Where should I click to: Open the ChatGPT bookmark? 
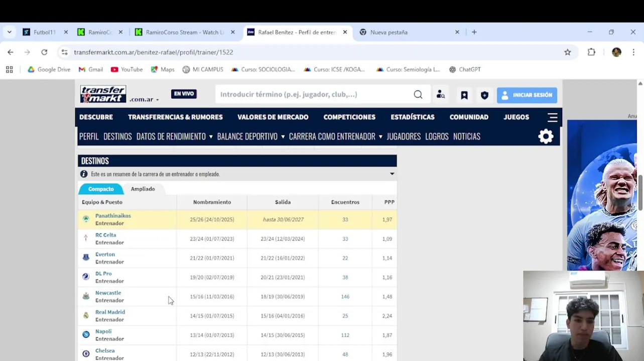tap(465, 70)
